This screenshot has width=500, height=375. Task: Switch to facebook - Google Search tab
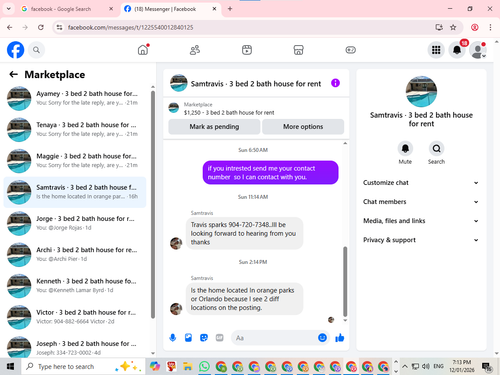pyautogui.click(x=67, y=9)
